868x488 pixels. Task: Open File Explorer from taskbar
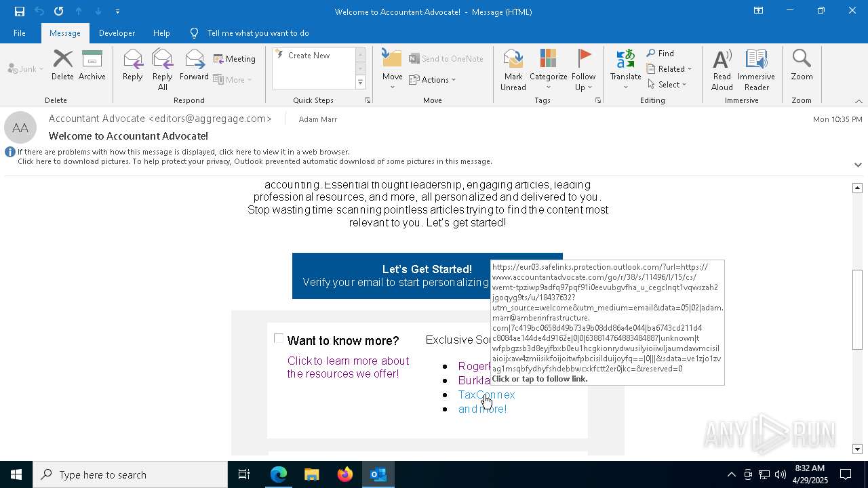coord(312,474)
